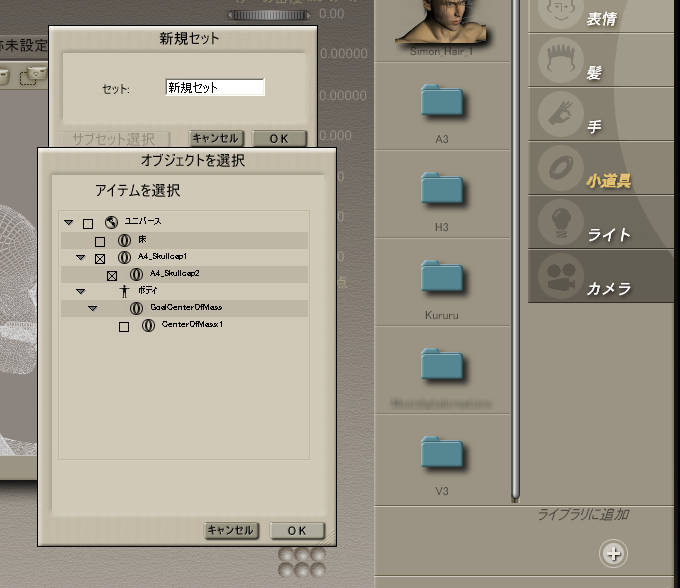Open the V3 library folder
The width and height of the screenshot is (680, 588).
(x=441, y=453)
